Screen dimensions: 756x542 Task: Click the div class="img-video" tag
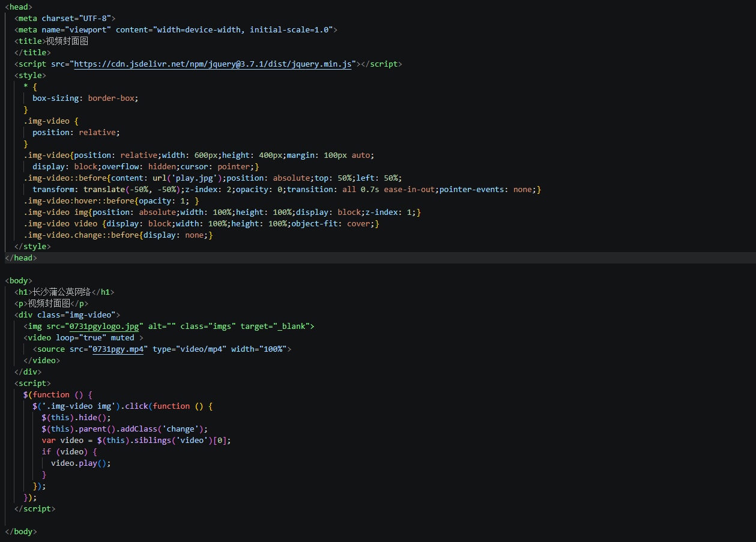point(67,315)
